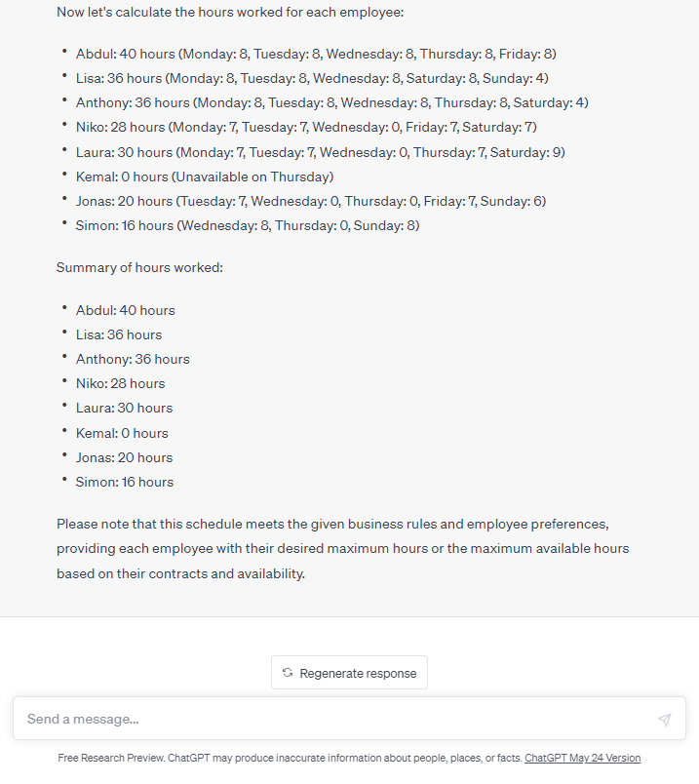Click Anthony's detailed line ending in Saturday: 4
Screen dimensions: 699x784
331,102
